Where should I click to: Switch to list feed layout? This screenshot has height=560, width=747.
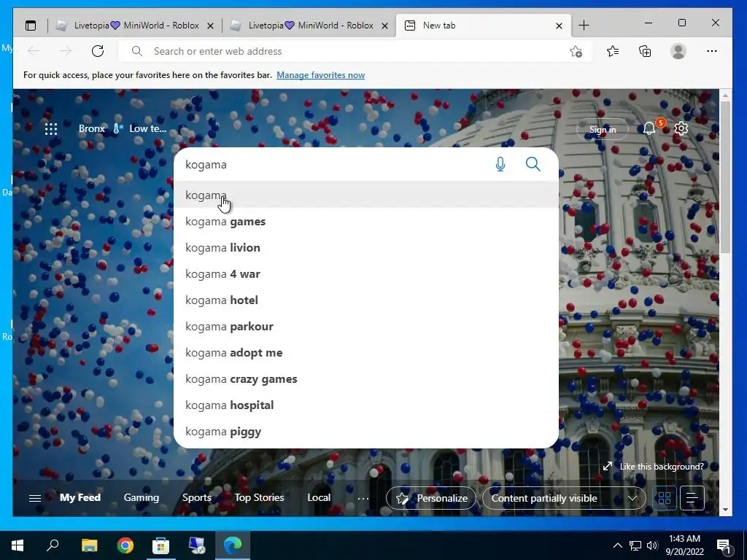point(692,498)
